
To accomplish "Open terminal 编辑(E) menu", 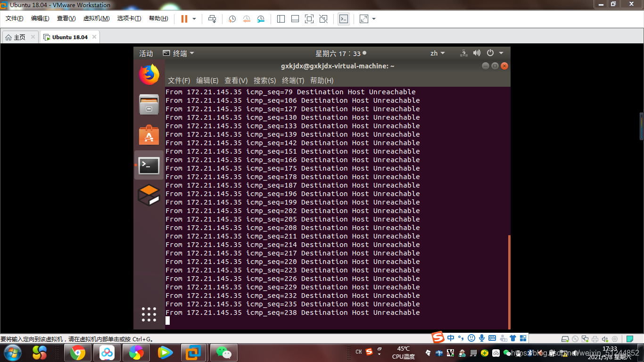I will coord(207,81).
